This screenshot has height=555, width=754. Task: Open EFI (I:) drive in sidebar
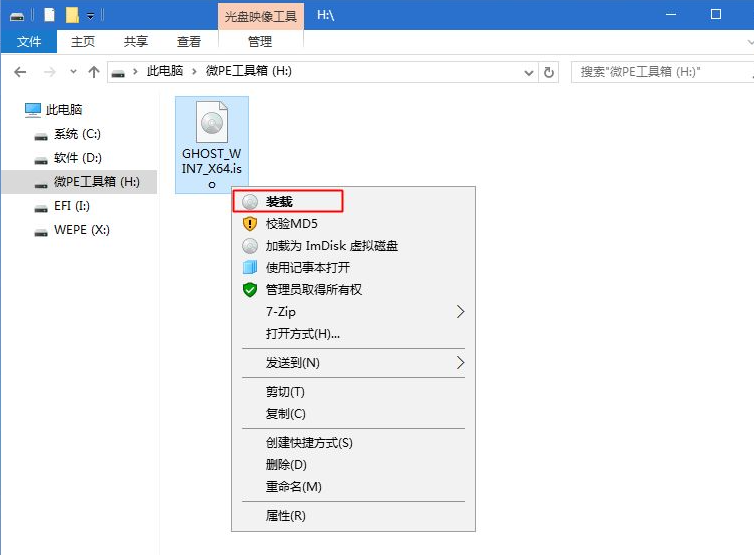[x=72, y=206]
